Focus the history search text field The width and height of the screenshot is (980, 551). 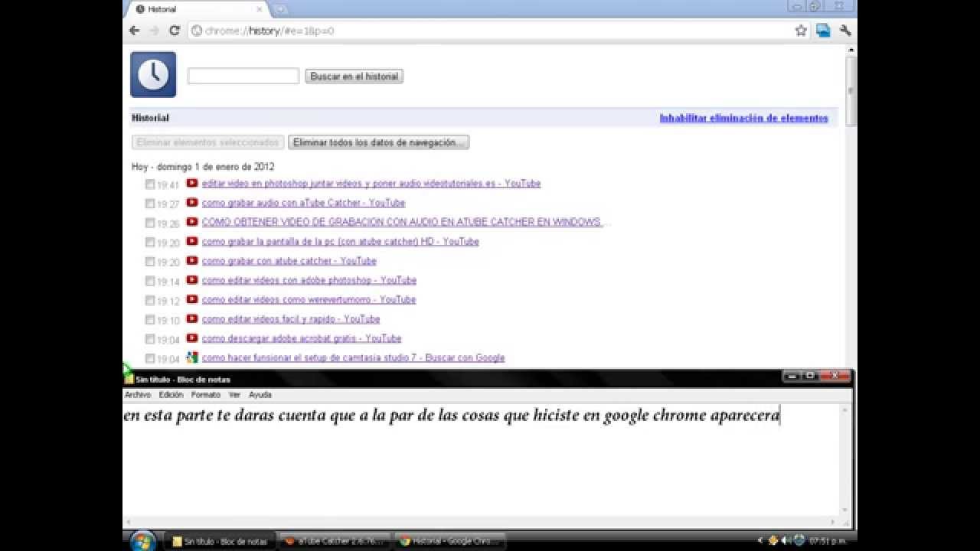243,76
